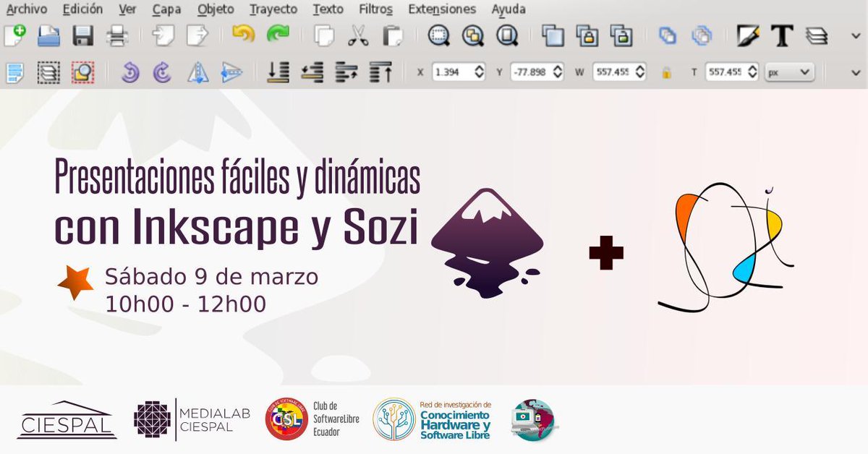The image size is (868, 454).
Task: Duplicate the selected object icon
Action: click(x=553, y=35)
